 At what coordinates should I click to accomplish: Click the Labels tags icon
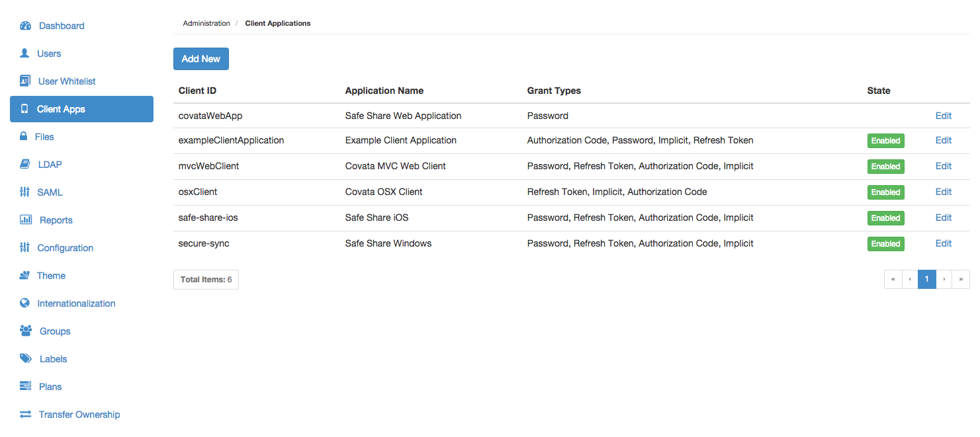(26, 359)
